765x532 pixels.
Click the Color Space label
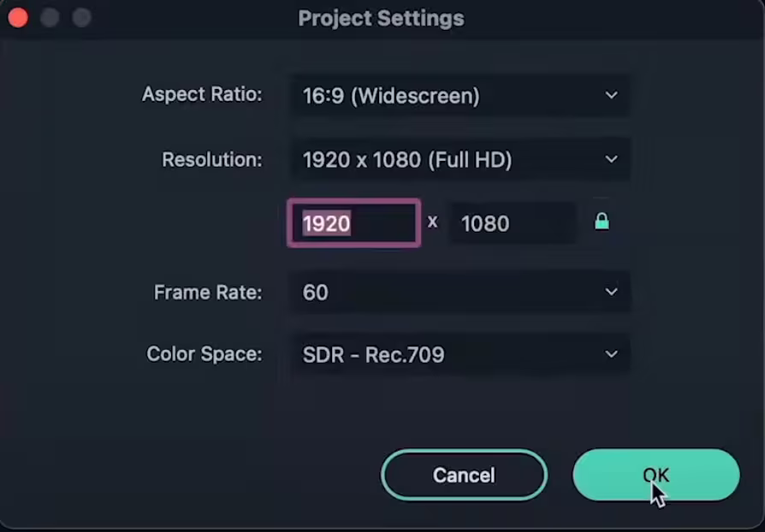click(205, 354)
